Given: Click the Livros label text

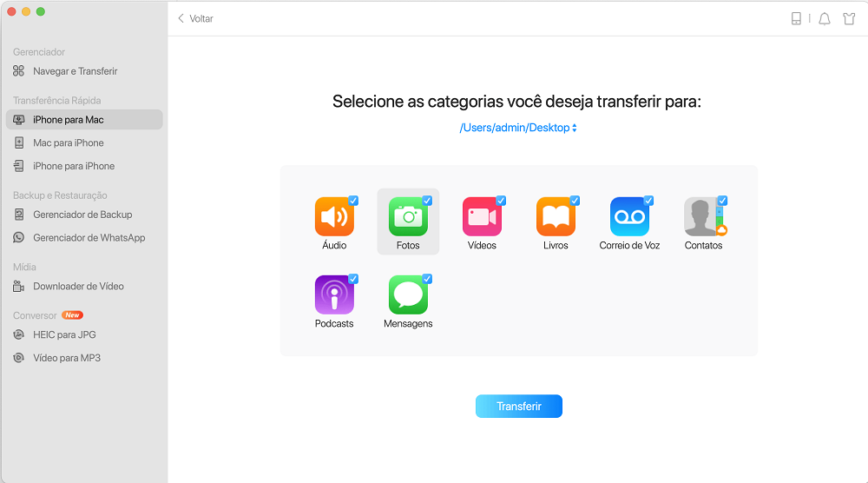Looking at the screenshot, I should tap(556, 245).
